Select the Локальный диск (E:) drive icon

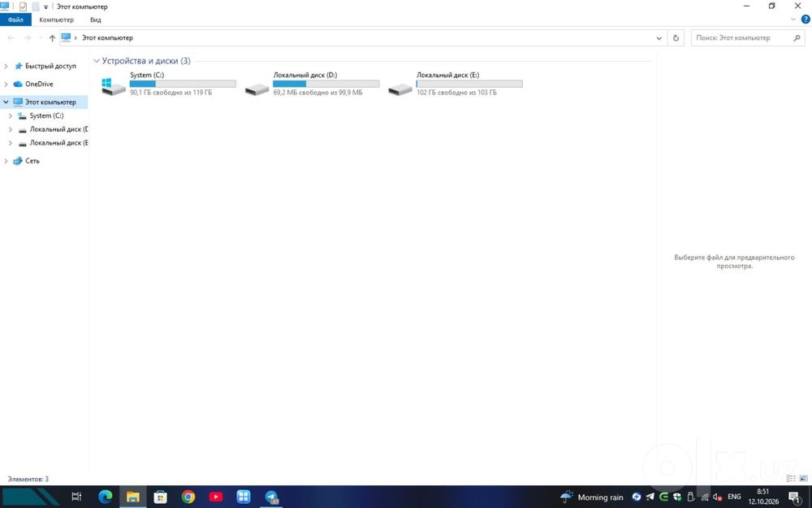click(x=400, y=89)
